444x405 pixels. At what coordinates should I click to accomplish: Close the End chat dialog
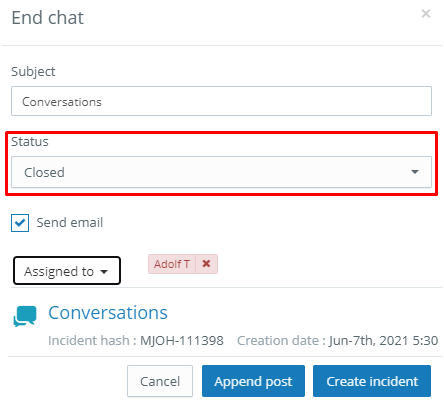[x=426, y=14]
